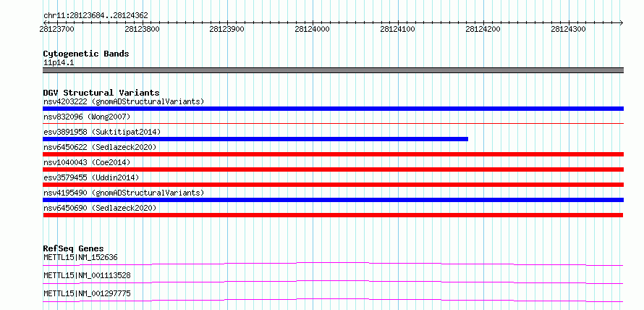Click the 28123800 ruler tick label
The height and width of the screenshot is (310, 644).
pos(142,29)
